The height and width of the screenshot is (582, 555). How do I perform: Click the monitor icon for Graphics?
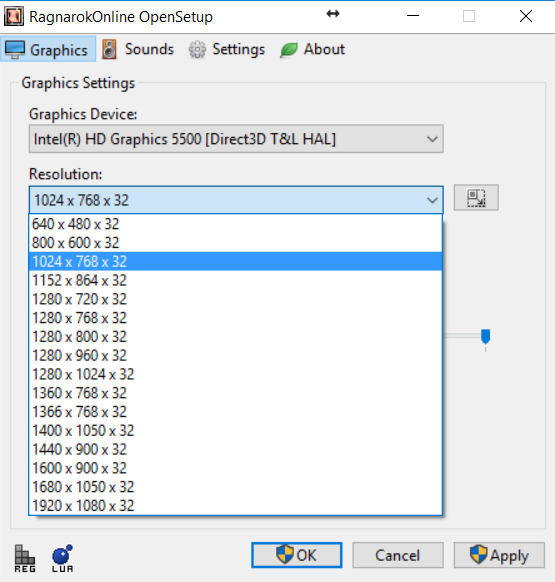(15, 50)
